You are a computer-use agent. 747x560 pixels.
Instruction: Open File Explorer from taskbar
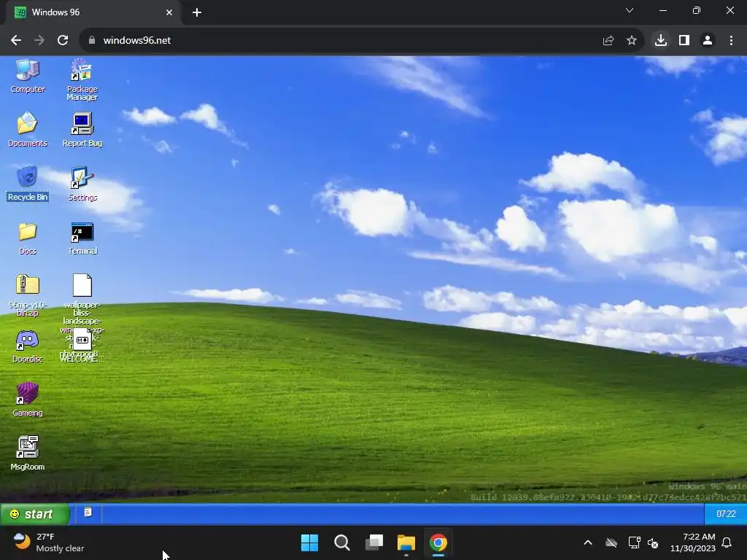[x=406, y=542]
